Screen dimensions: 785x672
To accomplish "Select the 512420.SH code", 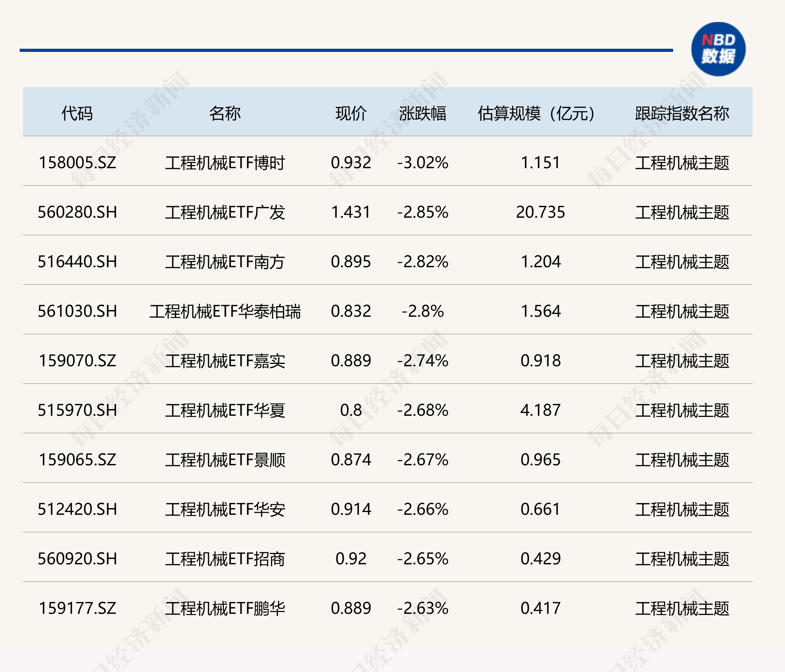I will [77, 509].
